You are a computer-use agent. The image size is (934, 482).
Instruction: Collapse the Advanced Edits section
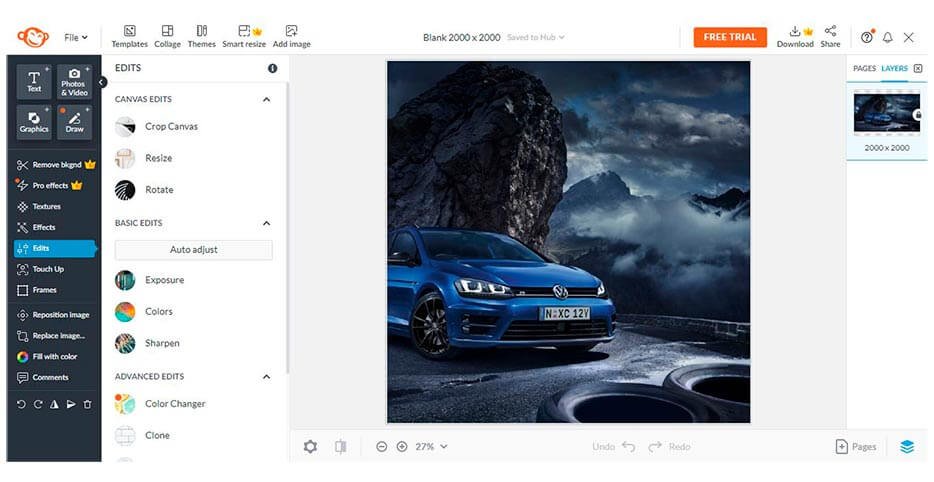tap(266, 377)
